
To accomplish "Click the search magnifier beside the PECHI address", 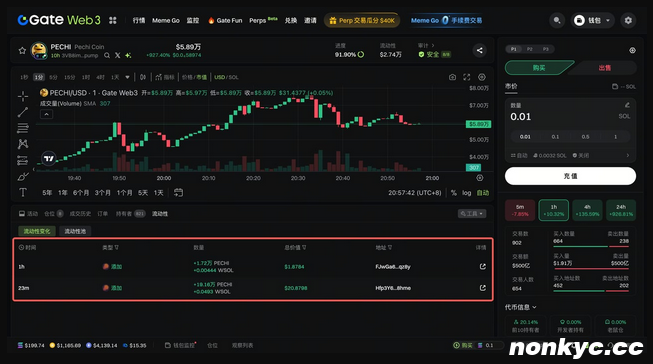I will coord(107,55).
